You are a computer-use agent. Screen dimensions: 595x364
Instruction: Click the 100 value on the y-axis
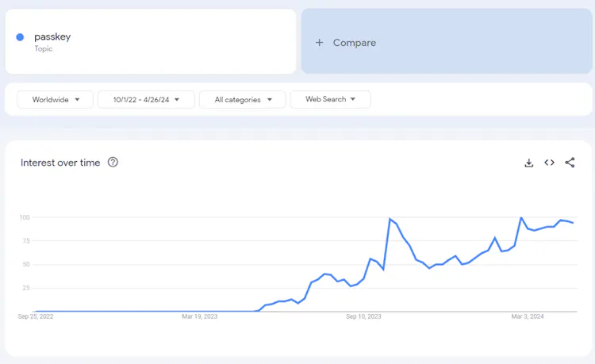click(x=25, y=217)
